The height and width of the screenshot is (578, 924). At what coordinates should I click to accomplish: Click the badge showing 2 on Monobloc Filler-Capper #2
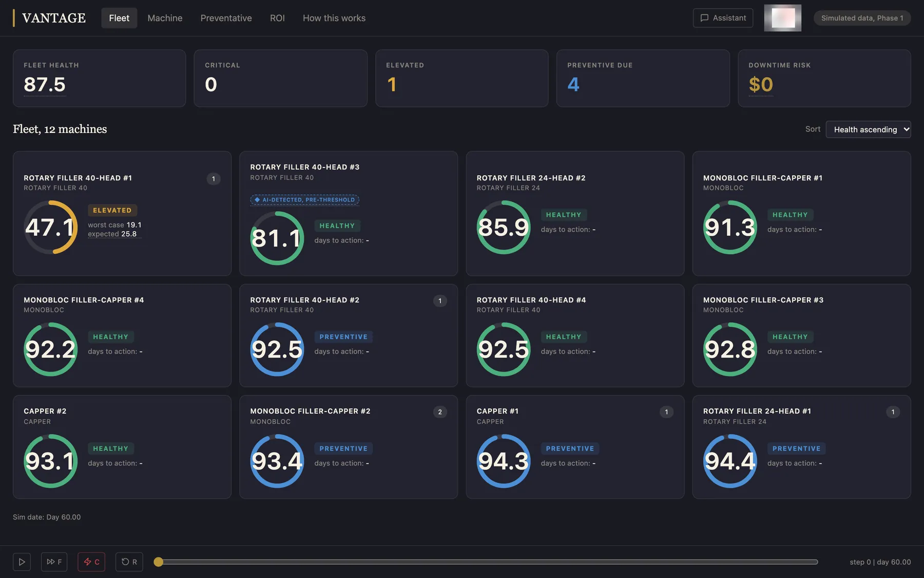pos(440,412)
